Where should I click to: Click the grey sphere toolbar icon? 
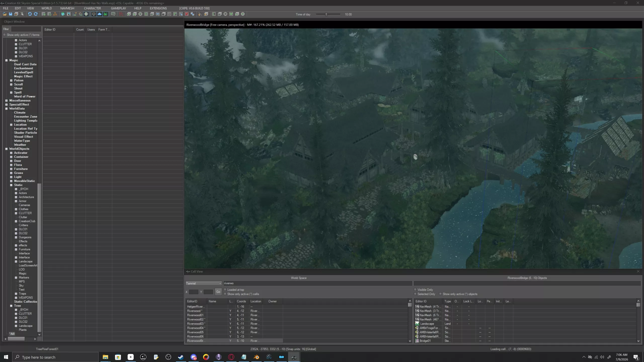86,14
